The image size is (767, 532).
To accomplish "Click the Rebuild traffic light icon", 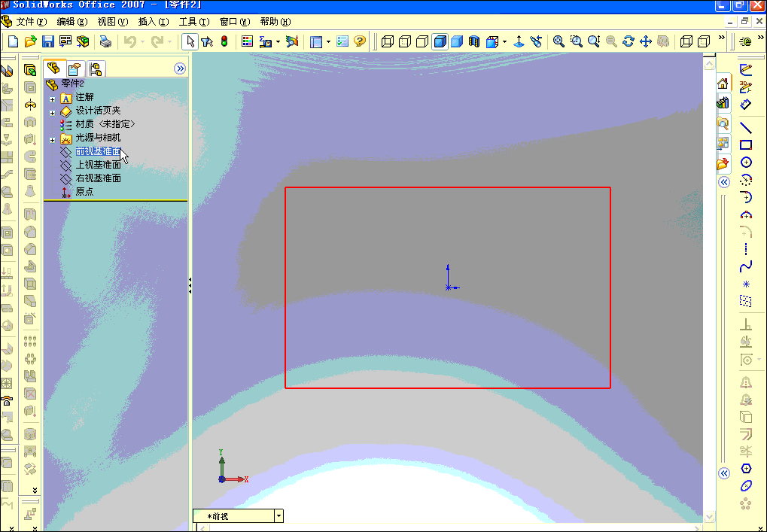I will (224, 41).
